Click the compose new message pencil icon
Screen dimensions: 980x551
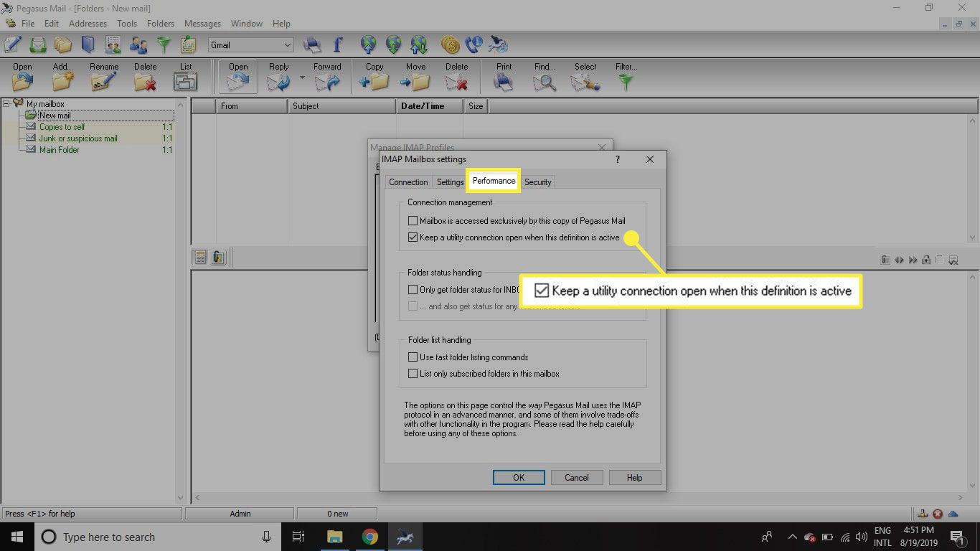coord(12,45)
